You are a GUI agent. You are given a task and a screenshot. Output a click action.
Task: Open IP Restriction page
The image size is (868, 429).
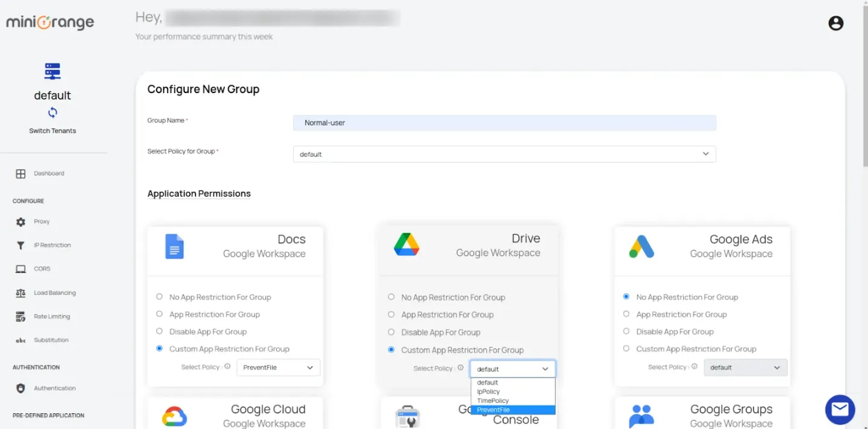click(x=53, y=245)
